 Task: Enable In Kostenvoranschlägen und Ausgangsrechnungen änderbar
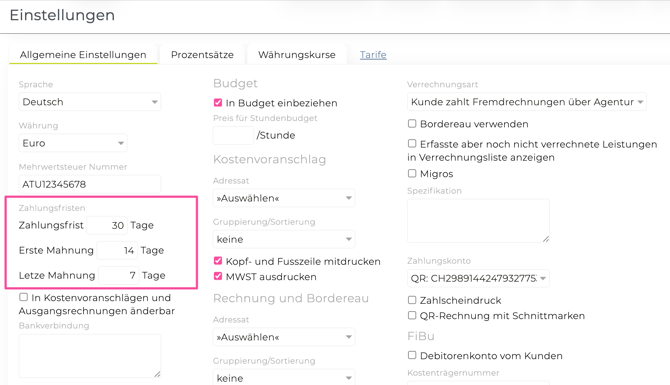24,297
